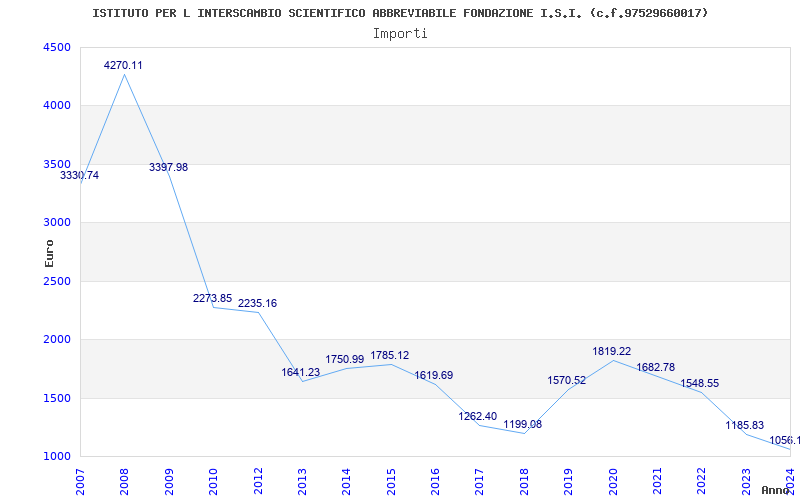Click the 1185.83 data label
This screenshot has height=500, width=800.
pyautogui.click(x=745, y=426)
